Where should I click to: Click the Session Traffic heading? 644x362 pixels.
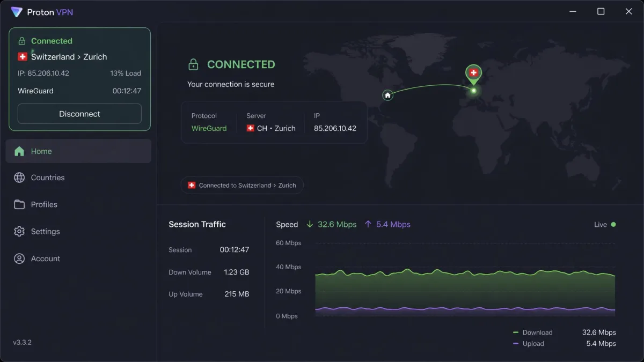(197, 224)
